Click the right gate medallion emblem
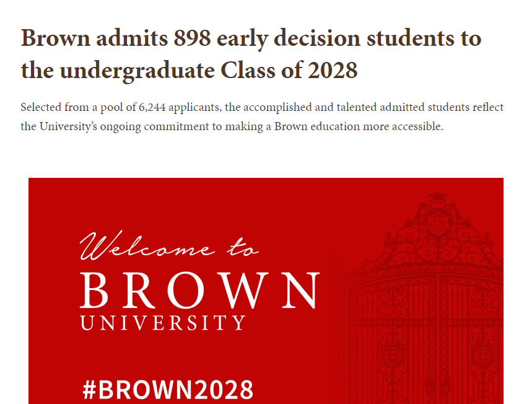 pyautogui.click(x=483, y=355)
